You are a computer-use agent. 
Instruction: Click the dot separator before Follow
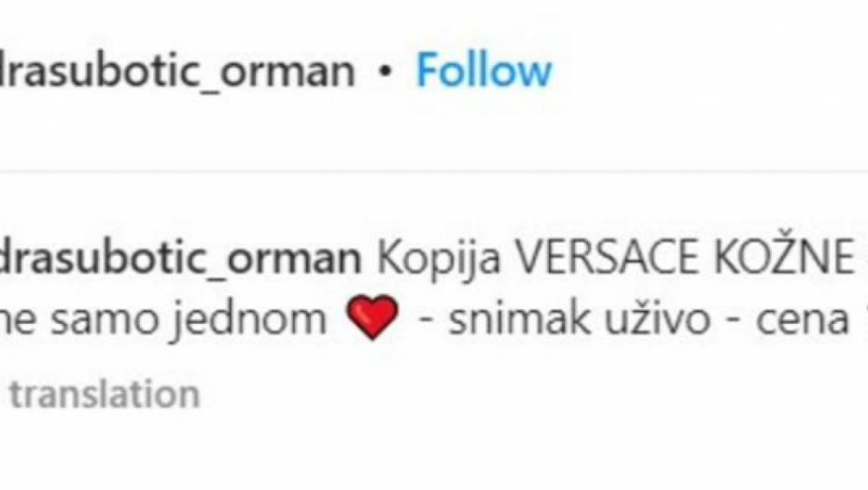pos(385,72)
